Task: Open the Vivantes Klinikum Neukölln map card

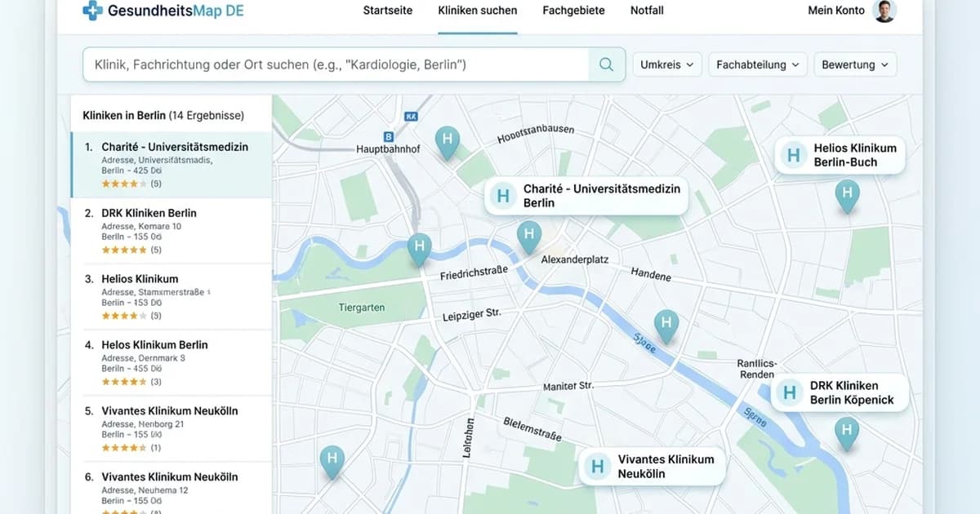Action: pyautogui.click(x=652, y=467)
